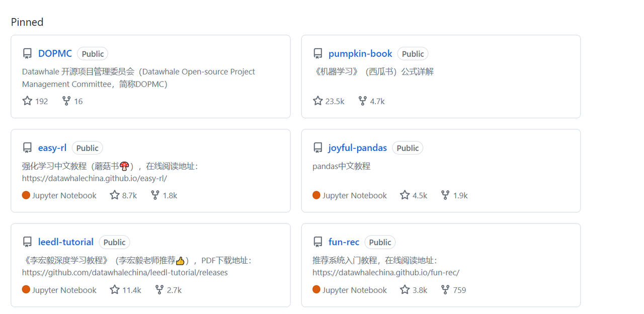Open the DOPMC repository link
This screenshot has width=644, height=314.
click(x=55, y=53)
